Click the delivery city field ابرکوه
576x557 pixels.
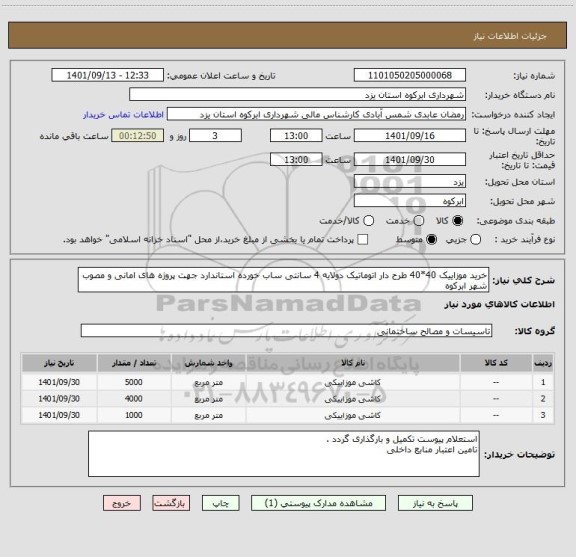410,201
